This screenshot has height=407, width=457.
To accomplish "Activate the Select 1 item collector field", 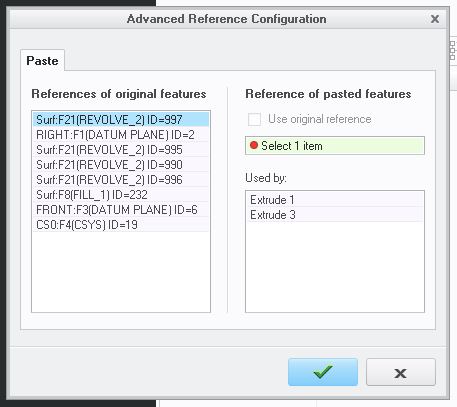I will click(335, 146).
